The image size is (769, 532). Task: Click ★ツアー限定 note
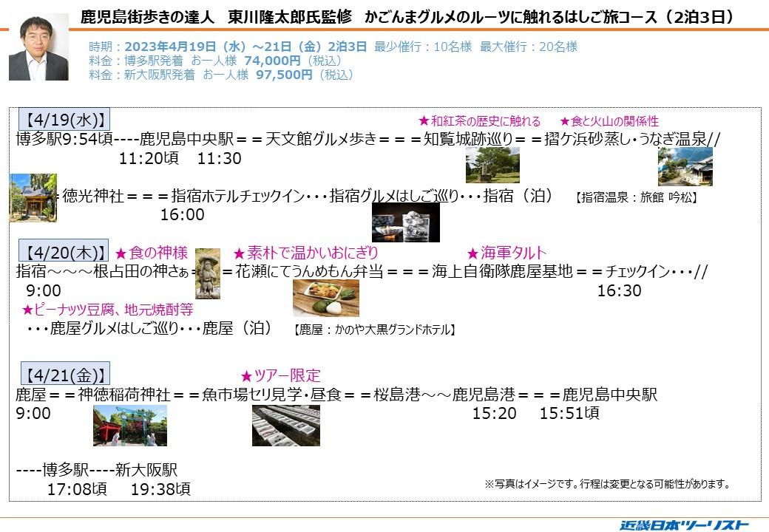click(280, 376)
